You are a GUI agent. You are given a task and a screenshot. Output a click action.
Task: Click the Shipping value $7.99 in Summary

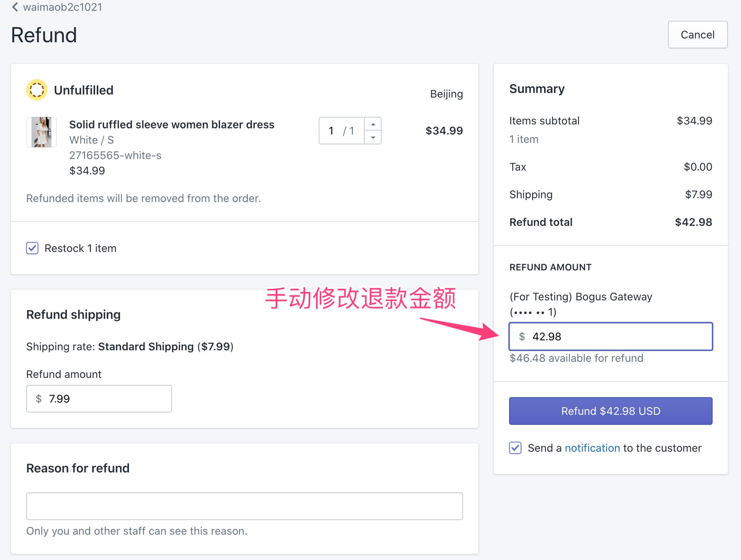click(x=698, y=194)
